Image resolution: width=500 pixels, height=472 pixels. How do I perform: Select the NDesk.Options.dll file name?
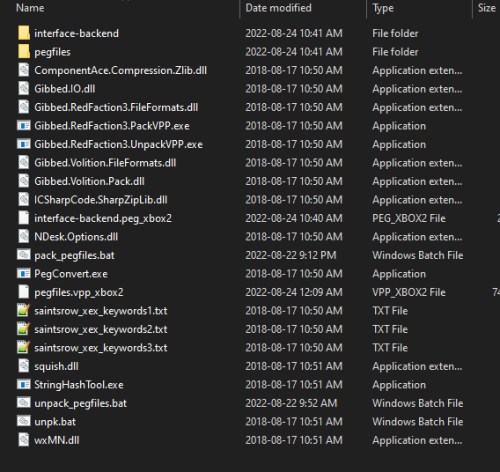coord(76,236)
